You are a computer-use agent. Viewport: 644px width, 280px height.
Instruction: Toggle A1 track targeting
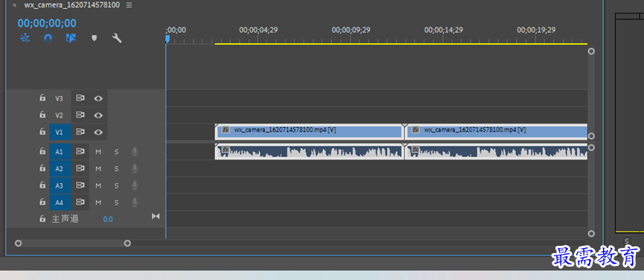(x=60, y=151)
